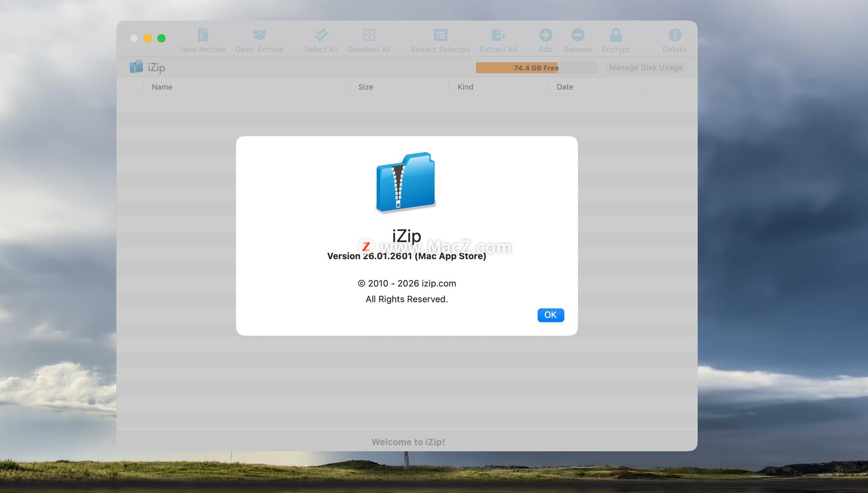868x493 pixels.
Task: Click the Deselect All grid icon
Action: (x=369, y=35)
